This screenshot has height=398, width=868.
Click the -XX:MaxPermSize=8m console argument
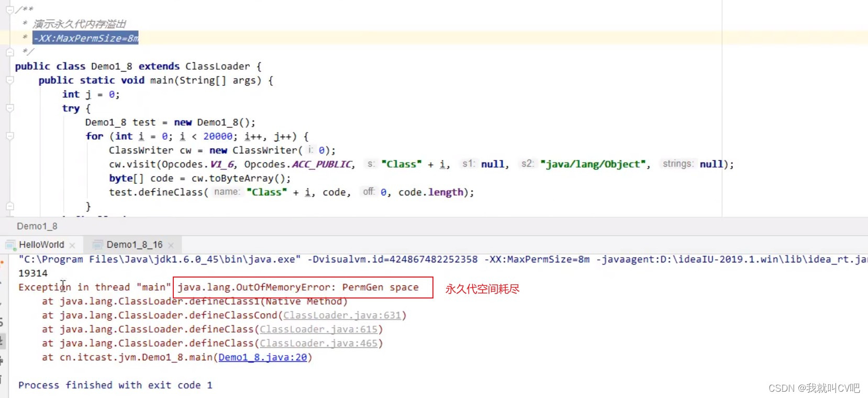(537, 259)
